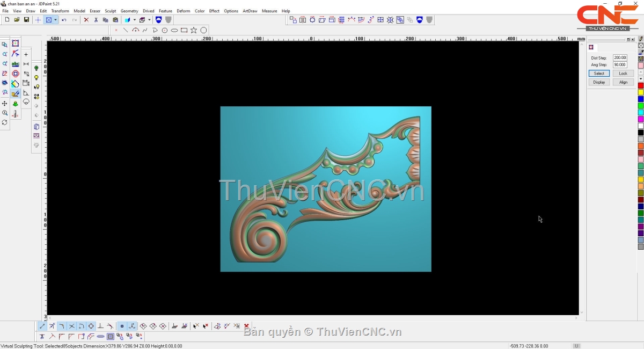
Task: Select the star shape drawing tool
Action: 194,30
